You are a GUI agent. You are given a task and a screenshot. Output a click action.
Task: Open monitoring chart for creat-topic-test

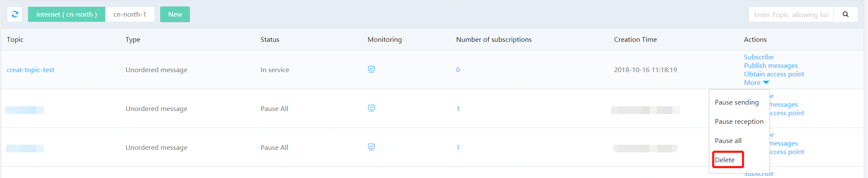click(x=371, y=69)
